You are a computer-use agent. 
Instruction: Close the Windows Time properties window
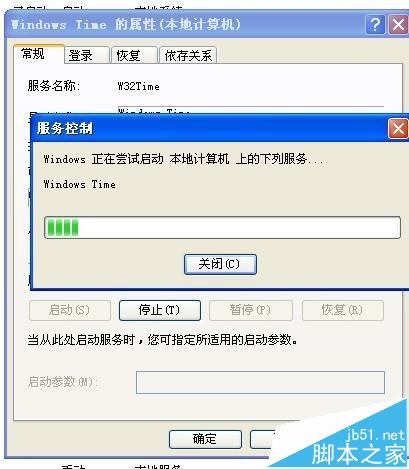(x=398, y=24)
